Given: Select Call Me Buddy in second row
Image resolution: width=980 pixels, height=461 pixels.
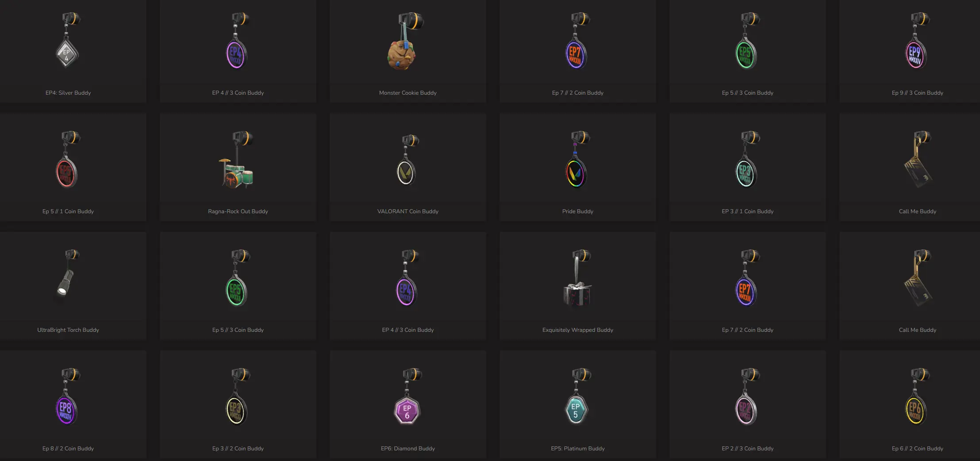Looking at the screenshot, I should tap(918, 167).
